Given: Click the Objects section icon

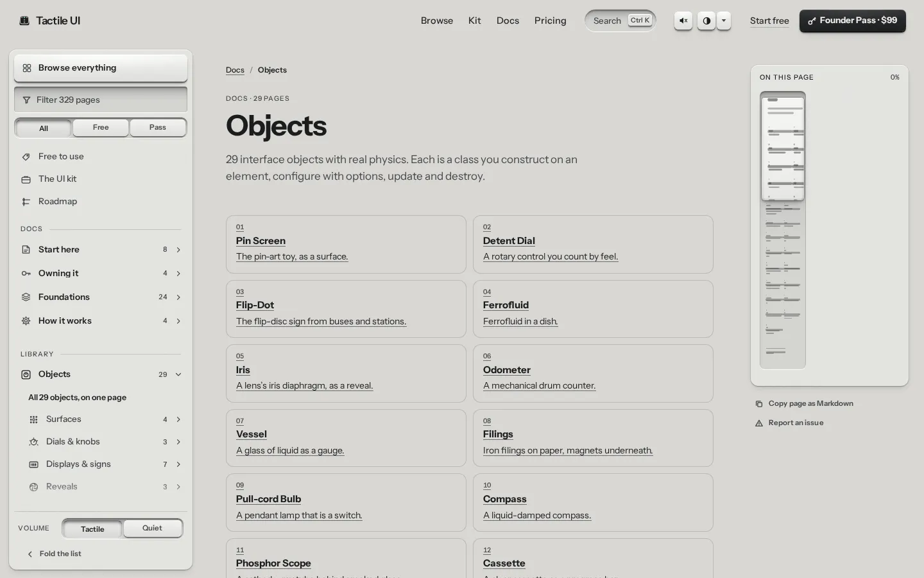Looking at the screenshot, I should pyautogui.click(x=26, y=374).
